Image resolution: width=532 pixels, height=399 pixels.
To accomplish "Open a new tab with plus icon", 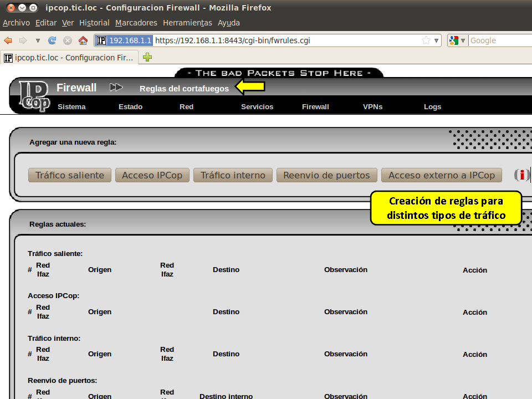I will [x=147, y=57].
